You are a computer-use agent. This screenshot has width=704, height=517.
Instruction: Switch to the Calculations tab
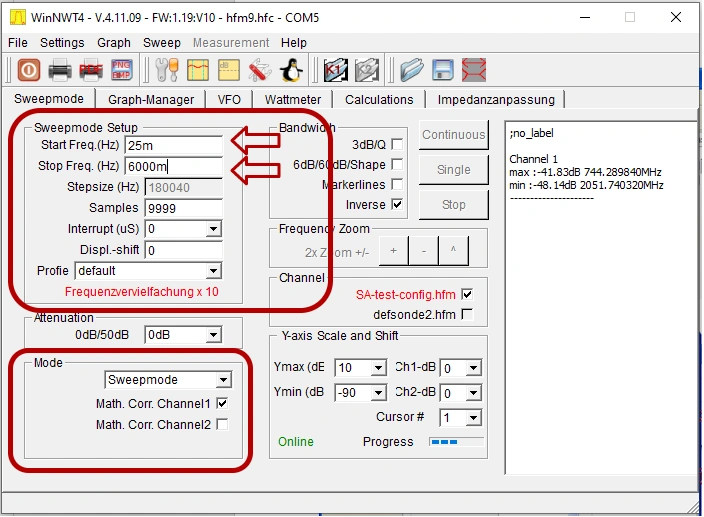point(379,100)
